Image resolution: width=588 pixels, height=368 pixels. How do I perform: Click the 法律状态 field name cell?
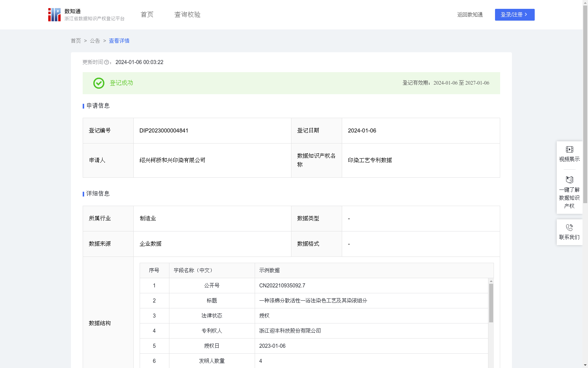(x=212, y=316)
